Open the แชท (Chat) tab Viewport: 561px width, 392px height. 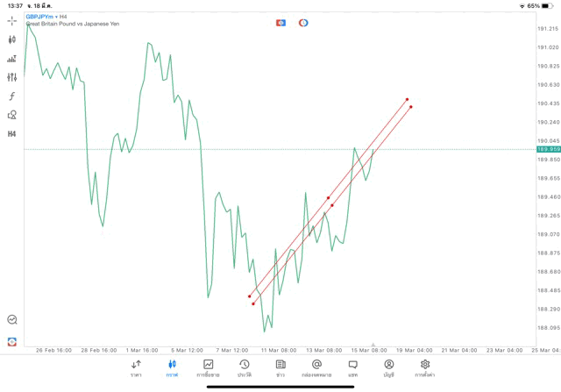(x=352, y=367)
